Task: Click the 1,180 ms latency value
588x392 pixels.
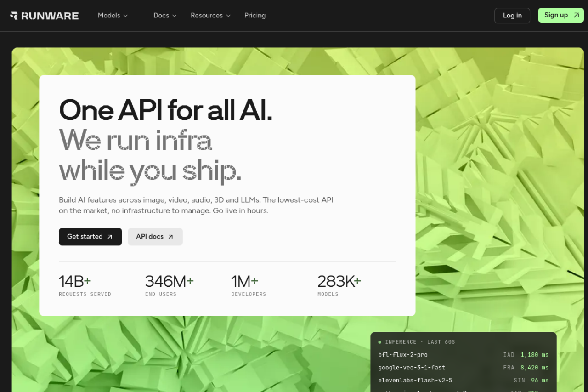Action: [x=535, y=355]
